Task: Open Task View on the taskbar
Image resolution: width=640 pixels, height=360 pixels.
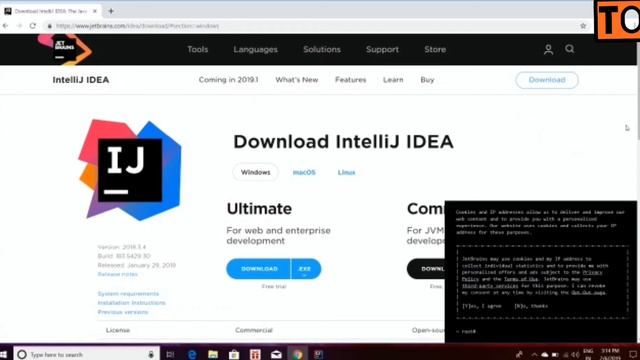Action: (170, 354)
